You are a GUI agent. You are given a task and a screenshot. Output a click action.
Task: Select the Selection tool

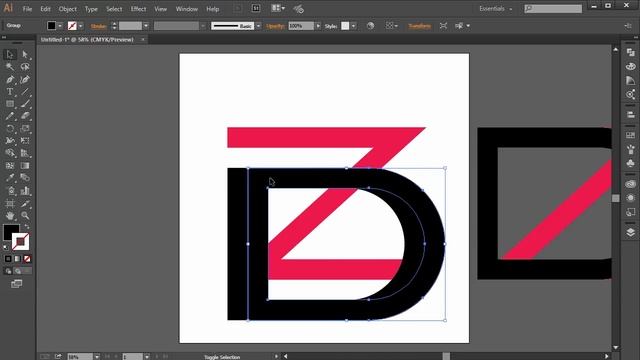tap(10, 54)
